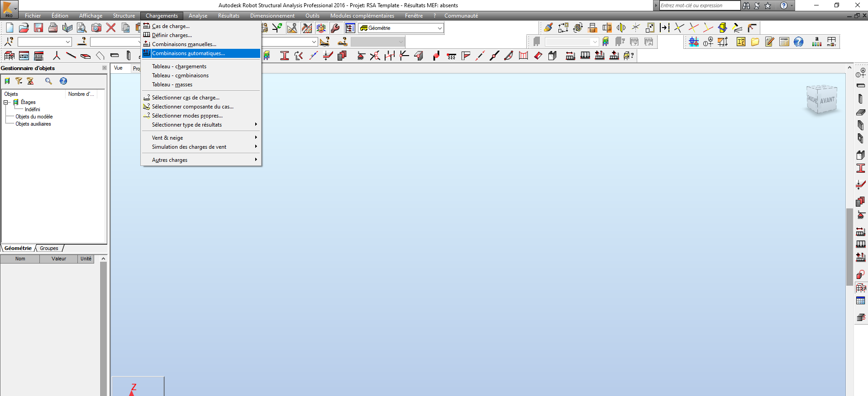
Task: Select Indéfini tree item
Action: click(32, 109)
